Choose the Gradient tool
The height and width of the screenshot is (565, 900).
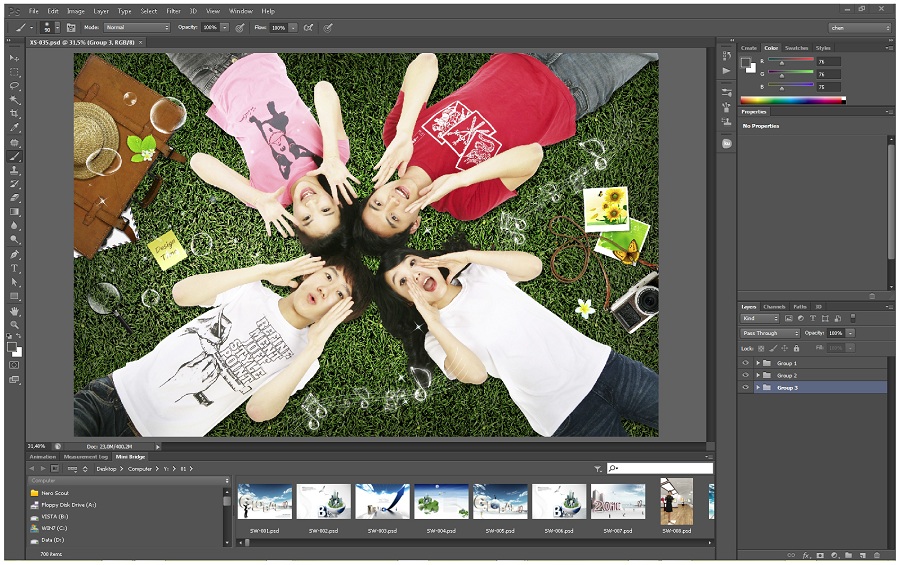click(15, 212)
